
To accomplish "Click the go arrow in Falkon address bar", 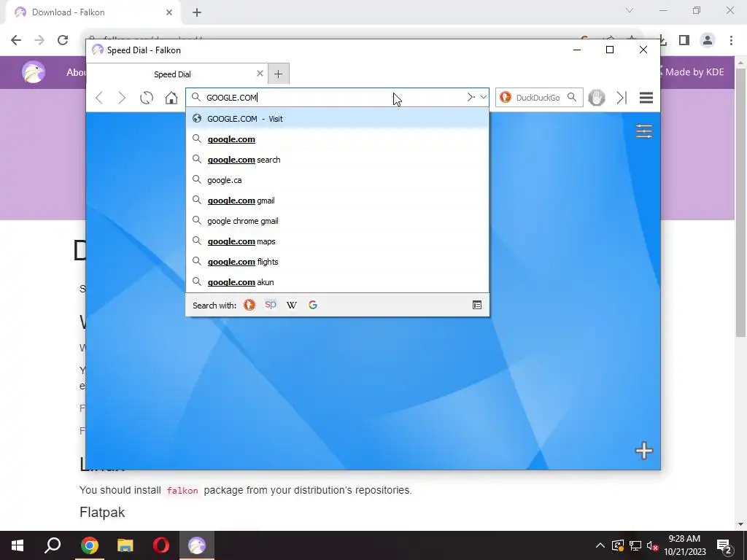I will coord(471,97).
